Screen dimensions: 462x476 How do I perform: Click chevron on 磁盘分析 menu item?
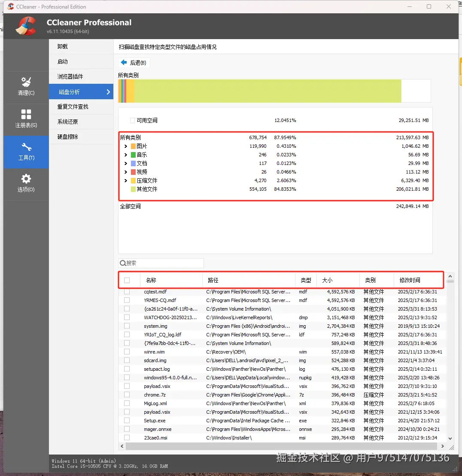coord(108,92)
